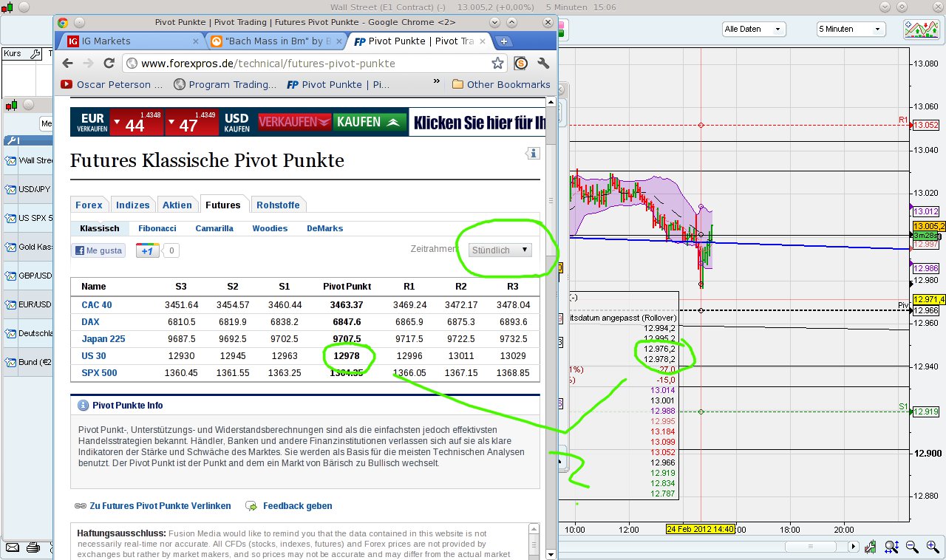Viewport: 946px width, 560px height.
Task: Open the Wall Street chart in sidebar
Action: 30,160
